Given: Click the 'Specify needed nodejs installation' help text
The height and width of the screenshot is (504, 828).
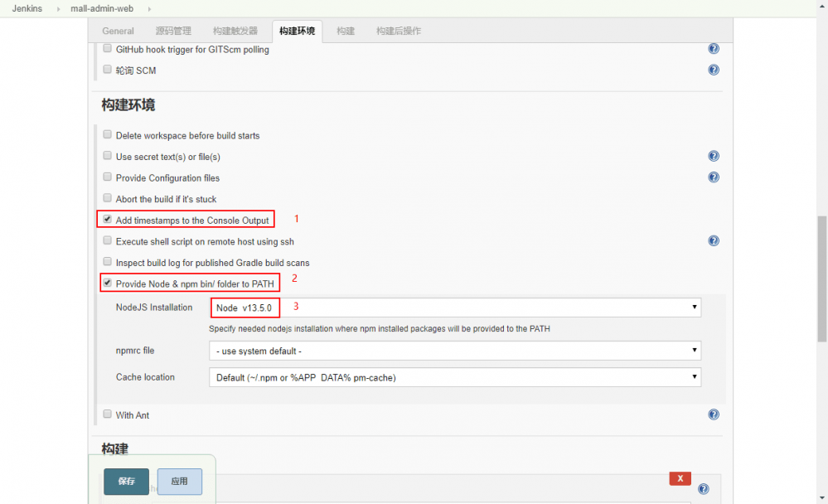Looking at the screenshot, I should (379, 328).
